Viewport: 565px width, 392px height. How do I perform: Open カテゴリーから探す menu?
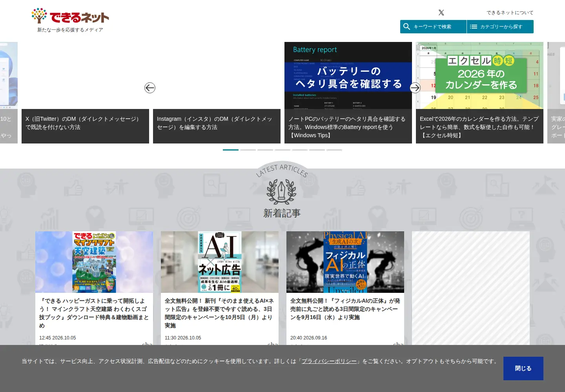point(500,27)
